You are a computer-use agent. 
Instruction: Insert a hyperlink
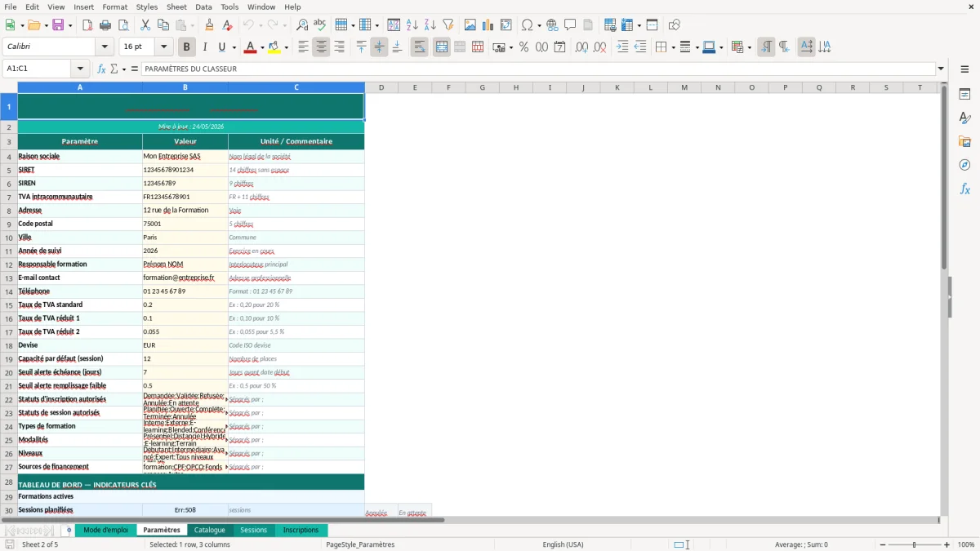point(552,25)
